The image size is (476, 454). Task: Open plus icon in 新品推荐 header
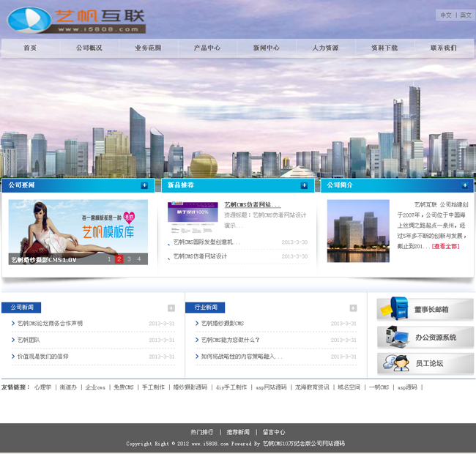[x=304, y=185]
